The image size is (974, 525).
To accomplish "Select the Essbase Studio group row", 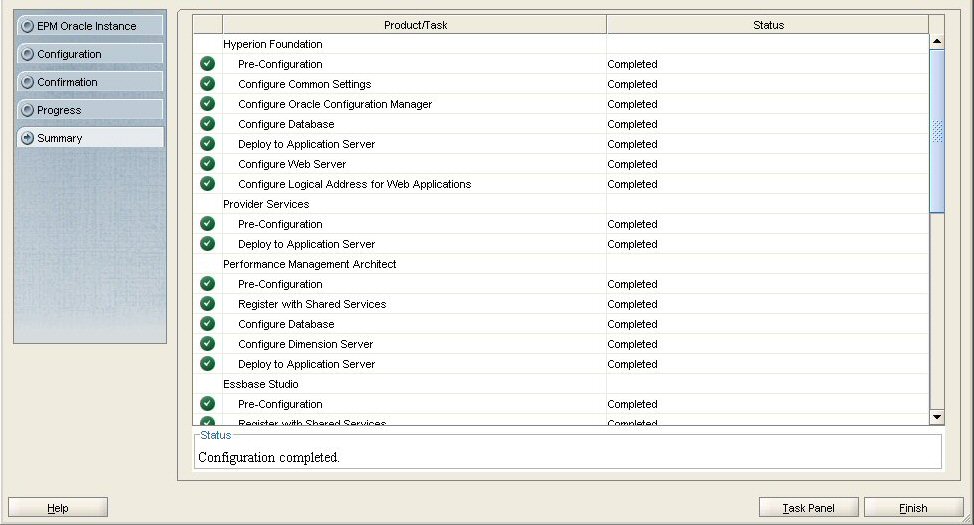I will [x=561, y=384].
